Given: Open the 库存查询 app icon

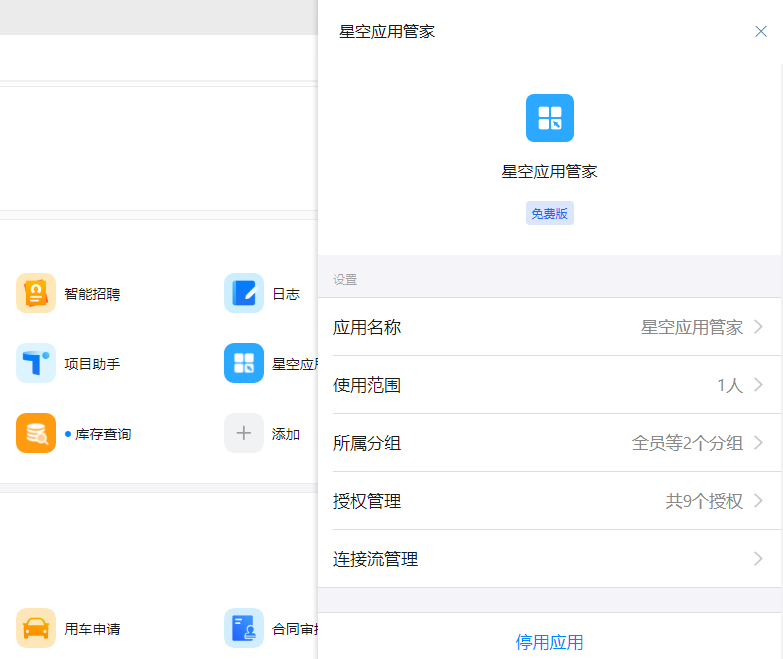Looking at the screenshot, I should pos(36,434).
